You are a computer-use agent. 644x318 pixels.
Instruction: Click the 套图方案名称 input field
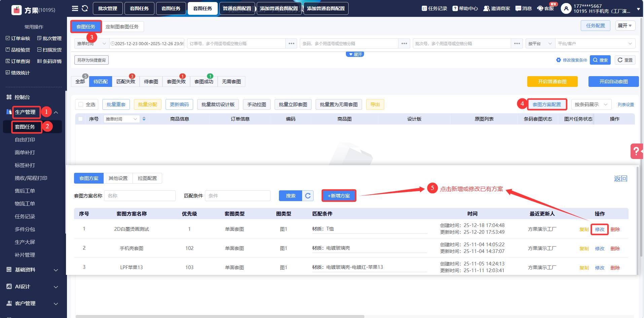pos(140,196)
